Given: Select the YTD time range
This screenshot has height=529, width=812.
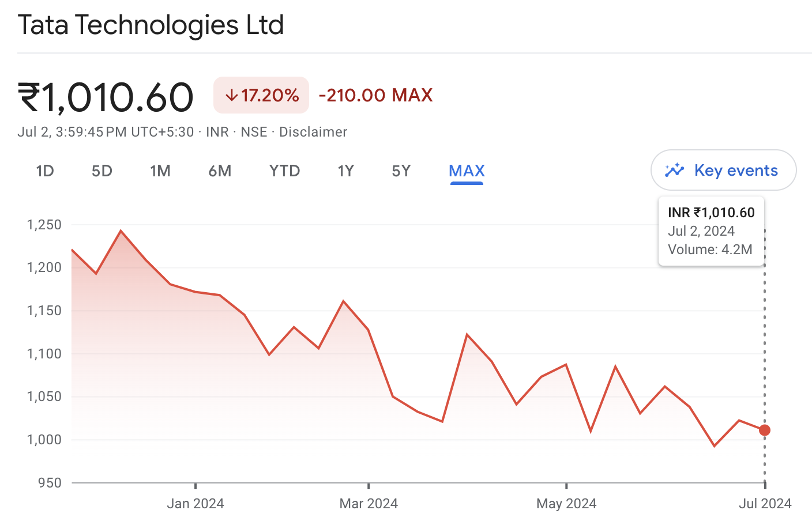Looking at the screenshot, I should coord(284,171).
